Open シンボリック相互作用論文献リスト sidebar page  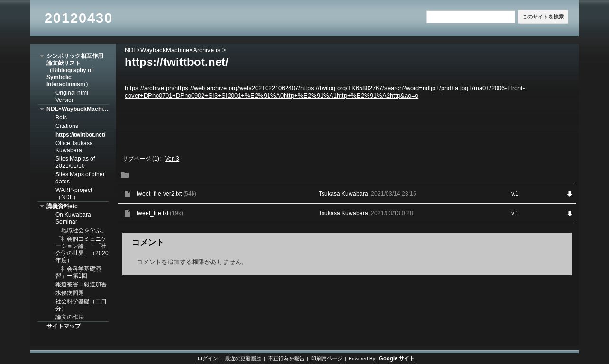click(75, 70)
